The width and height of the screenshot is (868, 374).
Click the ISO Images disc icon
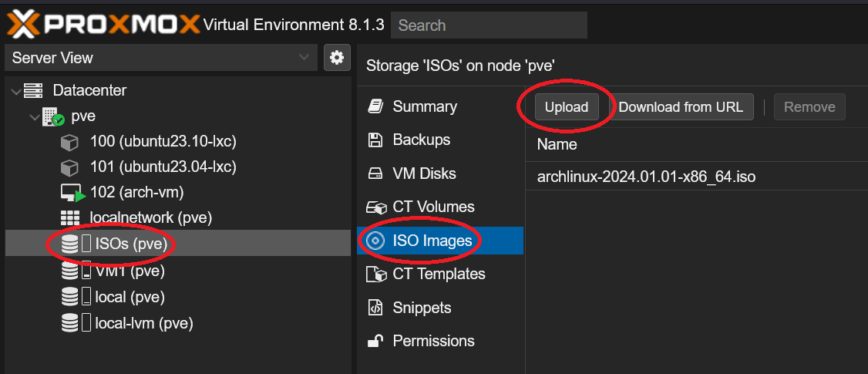(x=375, y=241)
